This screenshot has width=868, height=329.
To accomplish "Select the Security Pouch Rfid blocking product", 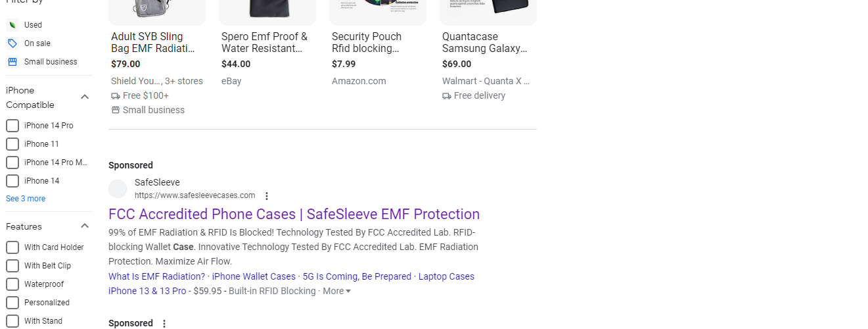I will coord(367,42).
